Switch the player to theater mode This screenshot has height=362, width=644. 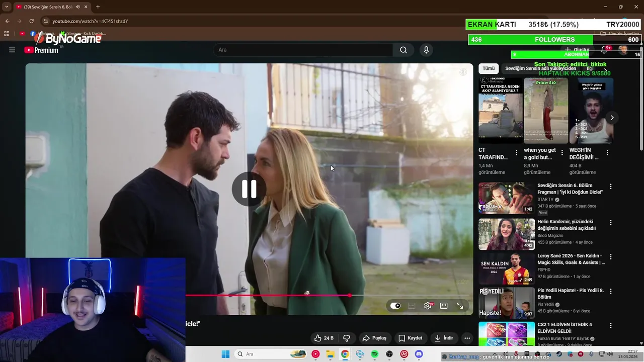[444, 306]
